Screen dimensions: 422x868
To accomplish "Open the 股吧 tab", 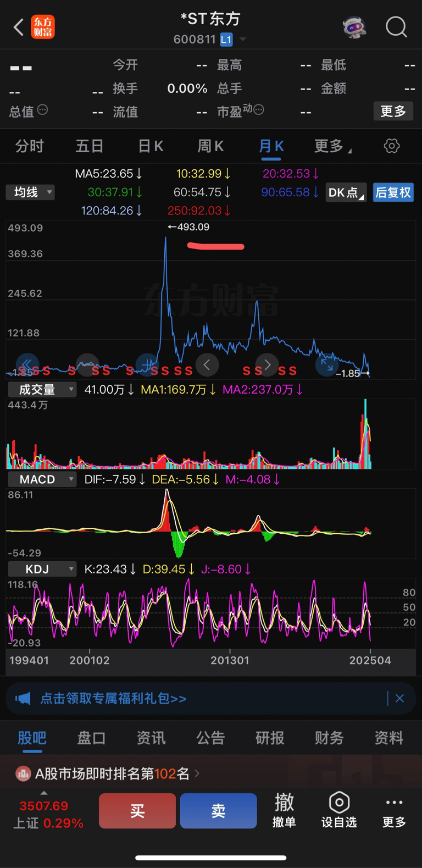I will 32,738.
